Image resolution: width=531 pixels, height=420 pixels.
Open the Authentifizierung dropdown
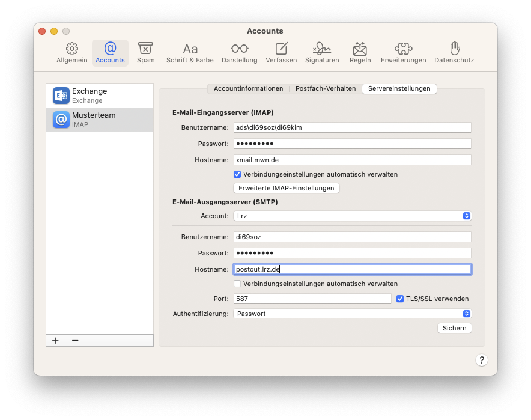(x=351, y=313)
